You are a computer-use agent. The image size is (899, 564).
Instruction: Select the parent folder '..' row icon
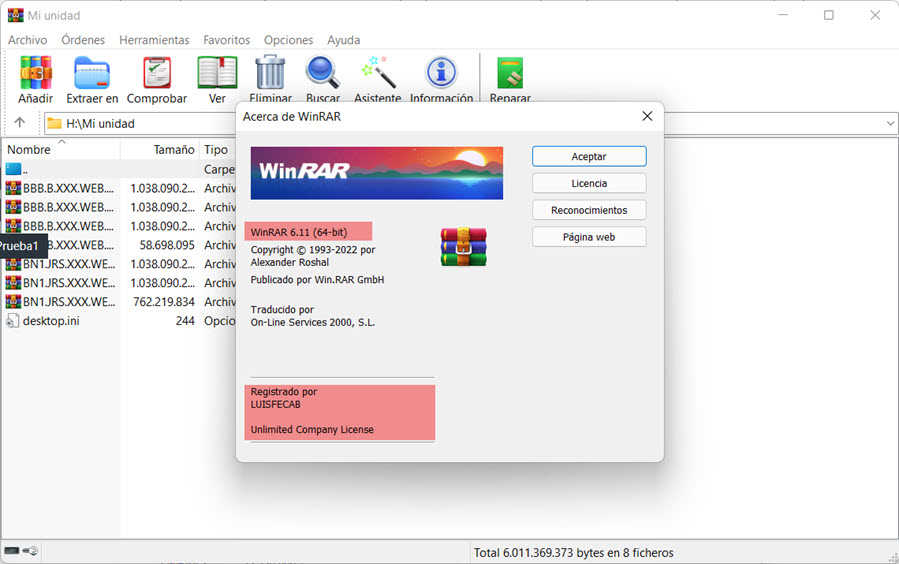coord(13,169)
